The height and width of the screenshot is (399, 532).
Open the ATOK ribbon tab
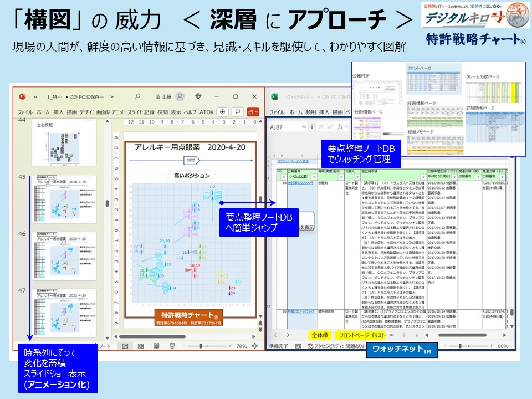click(206, 112)
